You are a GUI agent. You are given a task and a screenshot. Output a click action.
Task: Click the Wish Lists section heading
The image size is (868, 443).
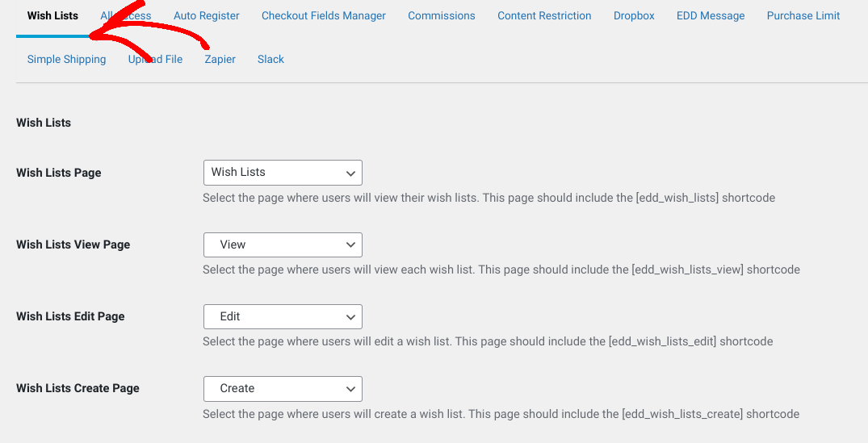click(x=44, y=123)
